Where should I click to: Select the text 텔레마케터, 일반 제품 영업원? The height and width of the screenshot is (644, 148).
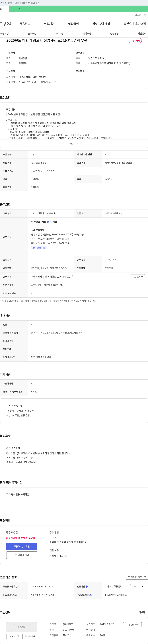tap(118, 163)
